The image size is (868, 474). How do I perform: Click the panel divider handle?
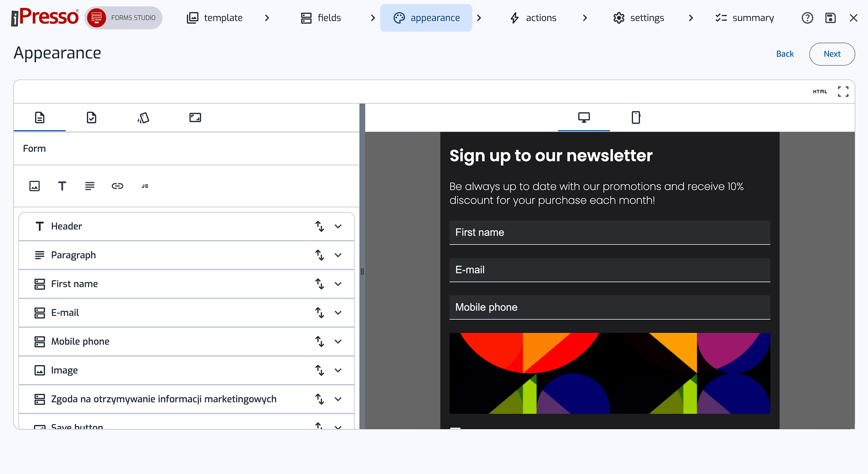362,272
